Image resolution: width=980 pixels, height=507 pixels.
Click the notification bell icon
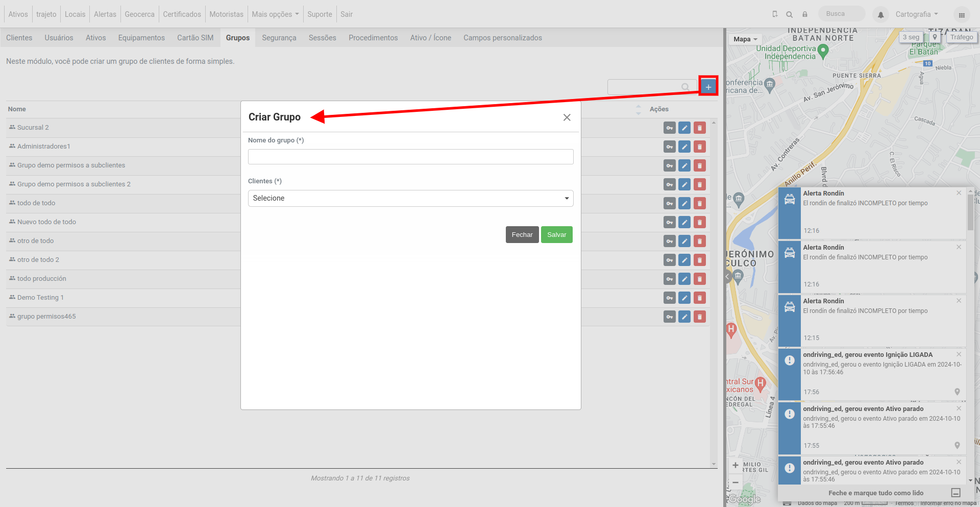(x=880, y=15)
